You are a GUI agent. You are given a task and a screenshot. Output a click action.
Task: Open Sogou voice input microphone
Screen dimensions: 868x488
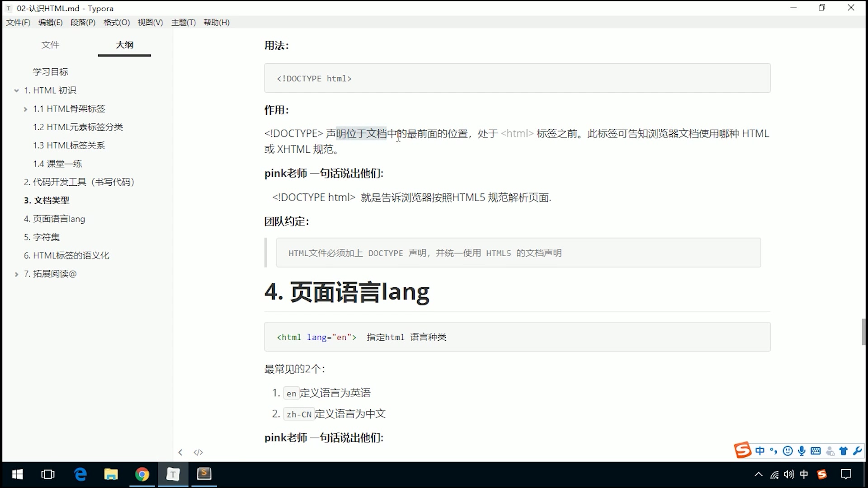(802, 451)
